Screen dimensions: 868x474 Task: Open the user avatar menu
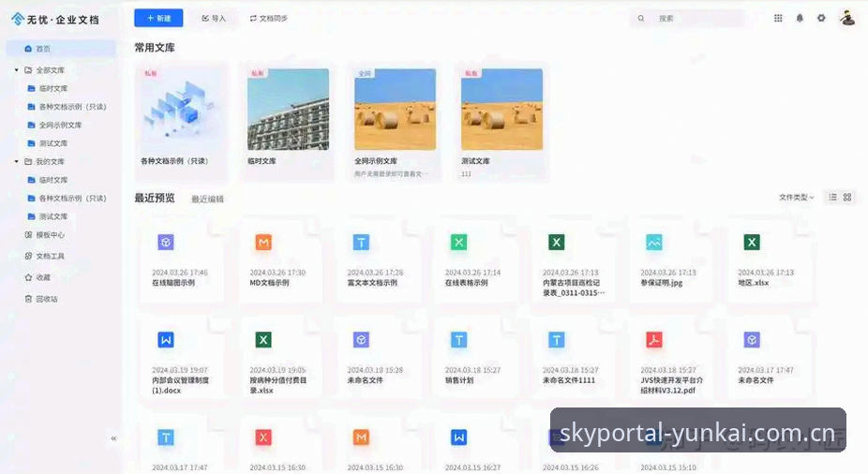(x=847, y=18)
